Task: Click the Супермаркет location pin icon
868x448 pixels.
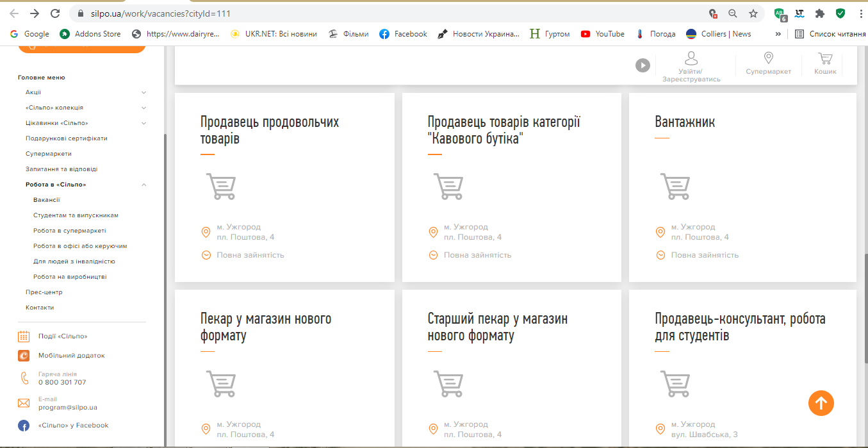Action: coord(768,59)
